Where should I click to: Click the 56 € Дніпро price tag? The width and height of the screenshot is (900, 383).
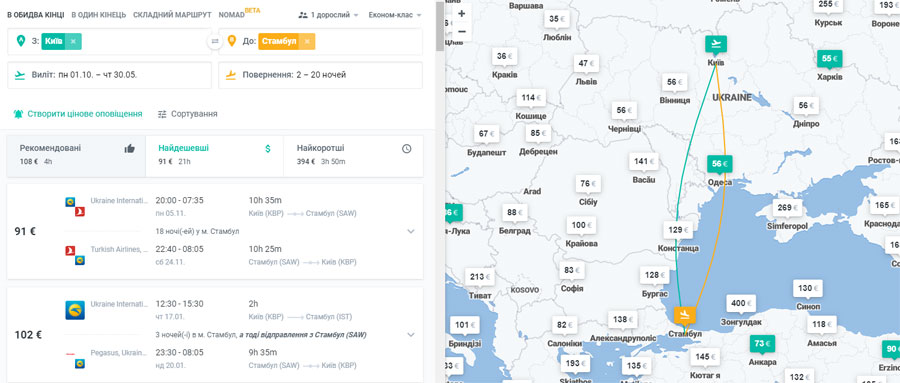[x=806, y=106]
